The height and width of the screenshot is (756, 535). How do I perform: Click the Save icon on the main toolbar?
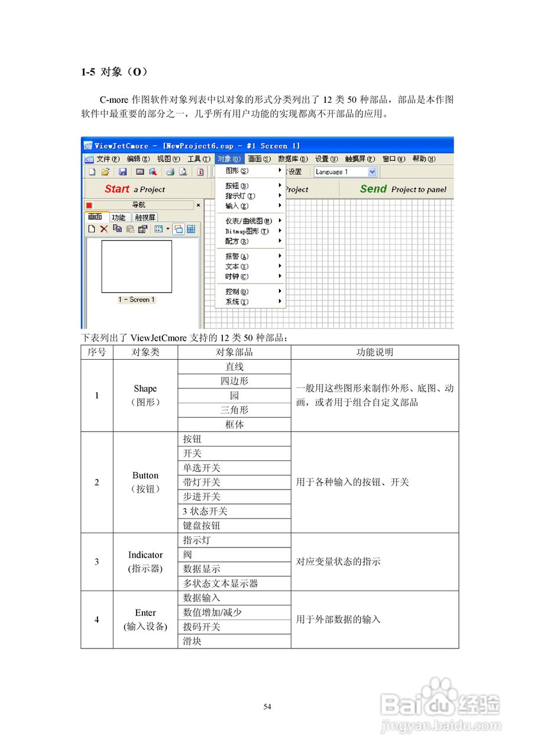[122, 171]
